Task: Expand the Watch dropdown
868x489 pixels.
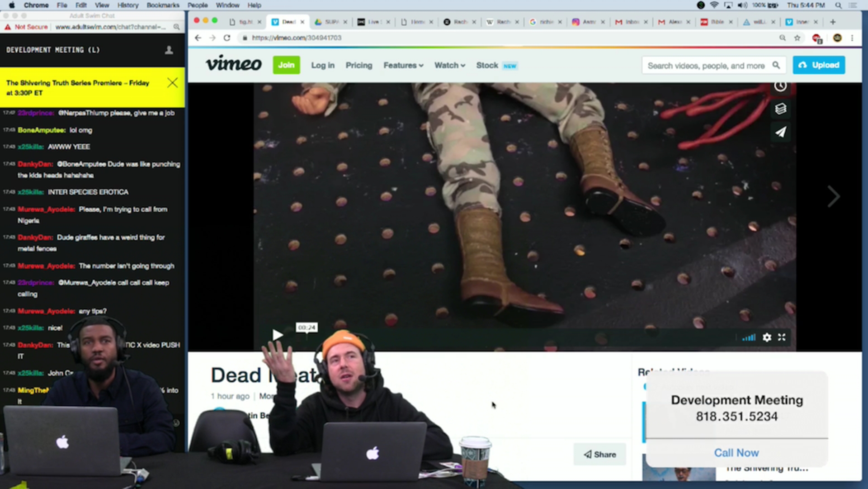Action: point(450,65)
